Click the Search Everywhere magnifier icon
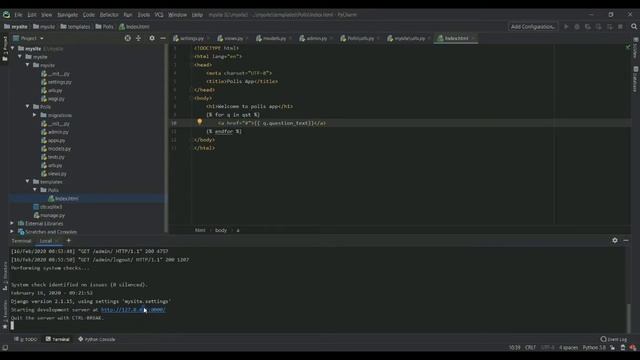The height and width of the screenshot is (360, 640). (x=634, y=27)
